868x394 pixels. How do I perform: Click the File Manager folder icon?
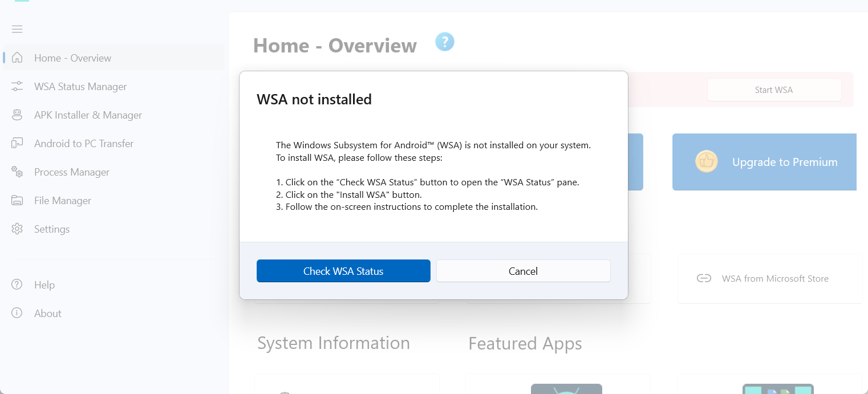(17, 200)
